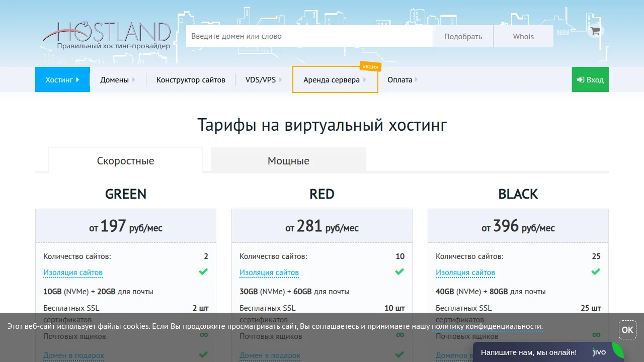Click the Hostland logo
Screen dimensions: 644x362
tap(107, 35)
